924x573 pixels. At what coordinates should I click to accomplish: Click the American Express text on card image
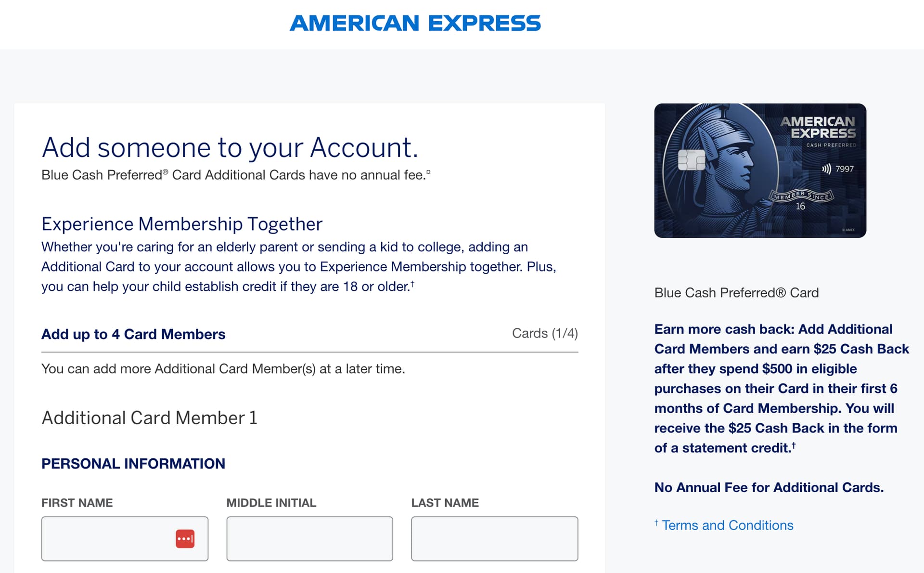pos(818,127)
